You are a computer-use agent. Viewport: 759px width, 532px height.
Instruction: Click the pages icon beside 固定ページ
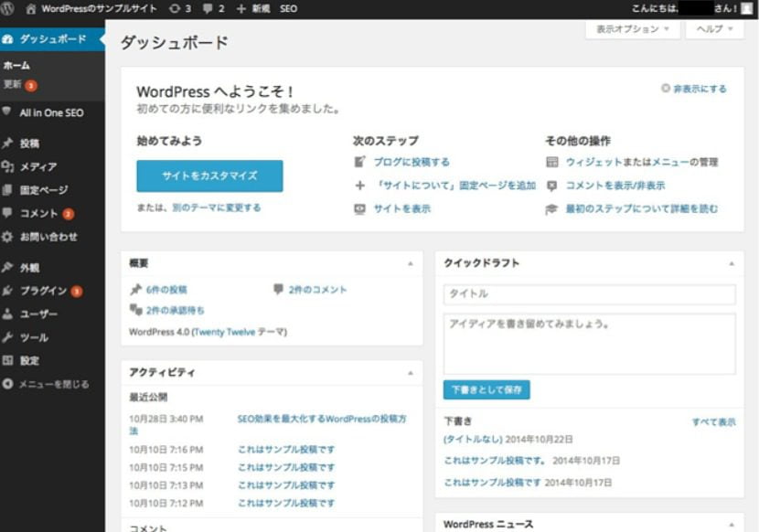(7, 190)
